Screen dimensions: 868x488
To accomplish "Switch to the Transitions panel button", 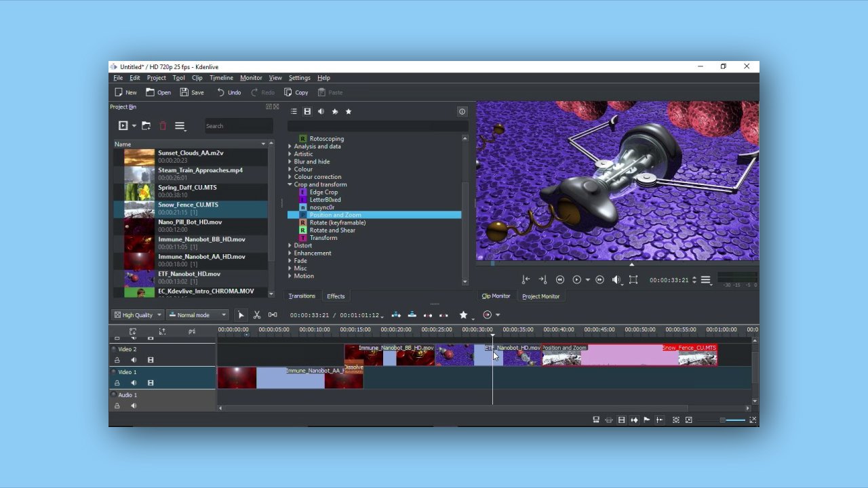I will click(x=302, y=296).
